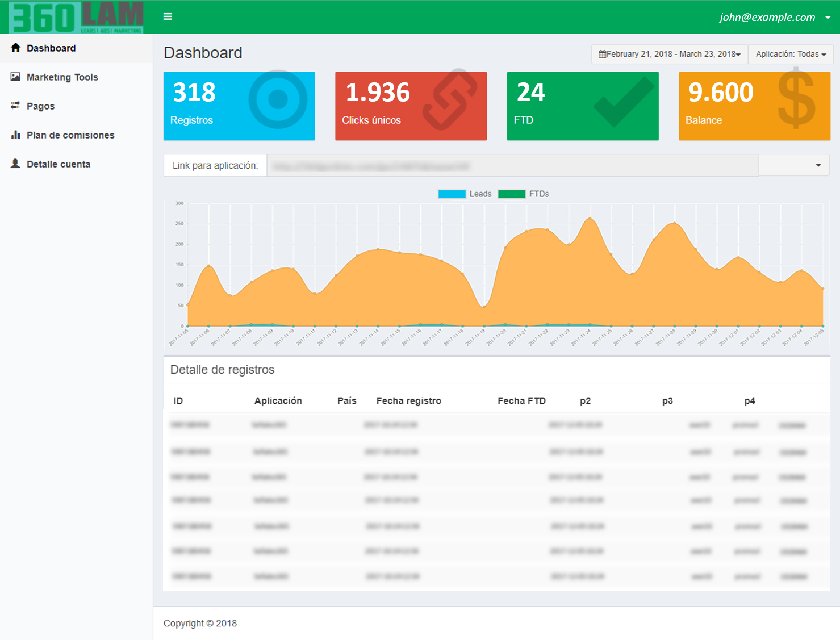840x640 pixels.
Task: Click the link icon on Clicks únicos card
Action: point(450,99)
